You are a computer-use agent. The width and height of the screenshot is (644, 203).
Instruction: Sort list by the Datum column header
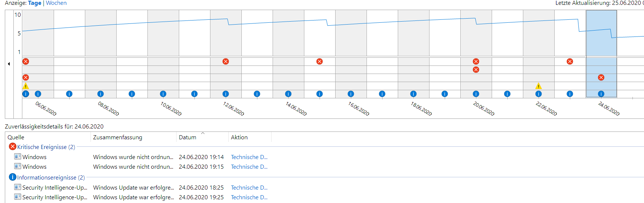click(x=188, y=137)
